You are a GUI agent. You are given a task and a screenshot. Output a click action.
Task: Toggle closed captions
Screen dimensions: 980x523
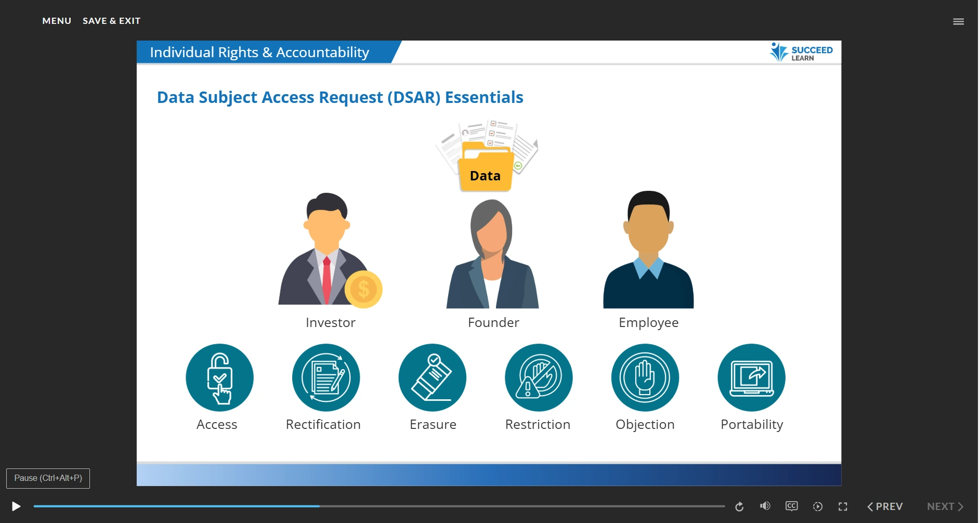(x=791, y=506)
